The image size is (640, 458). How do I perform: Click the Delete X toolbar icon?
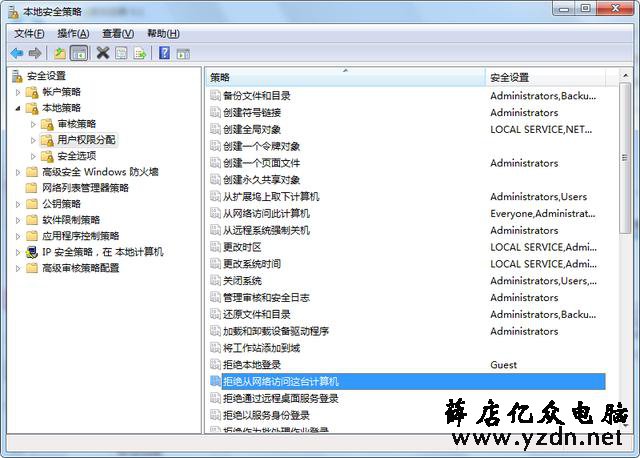pos(103,53)
